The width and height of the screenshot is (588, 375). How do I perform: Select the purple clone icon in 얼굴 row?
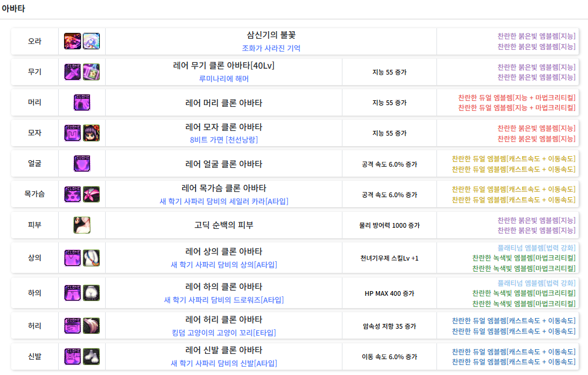[82, 164]
